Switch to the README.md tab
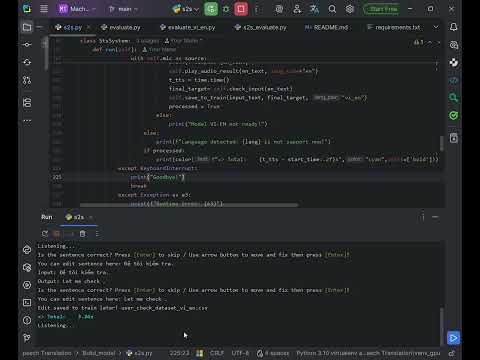This screenshot has height=360, width=480. (326, 27)
